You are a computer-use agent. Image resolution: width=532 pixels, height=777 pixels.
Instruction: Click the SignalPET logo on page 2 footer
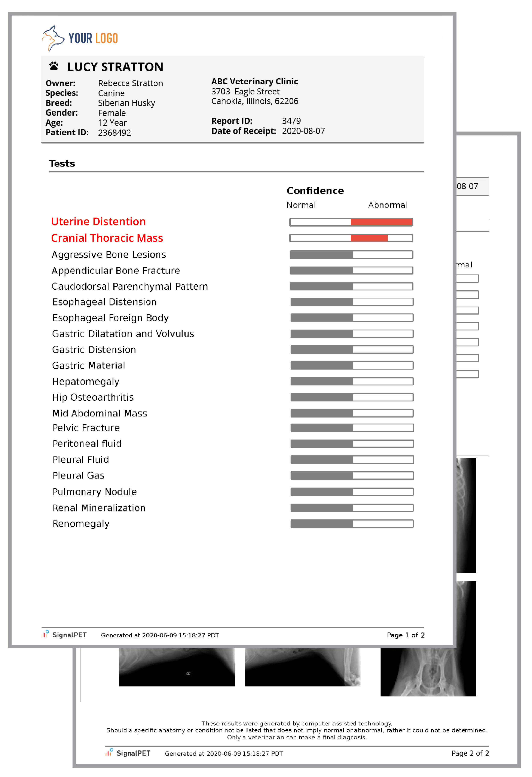point(128,753)
